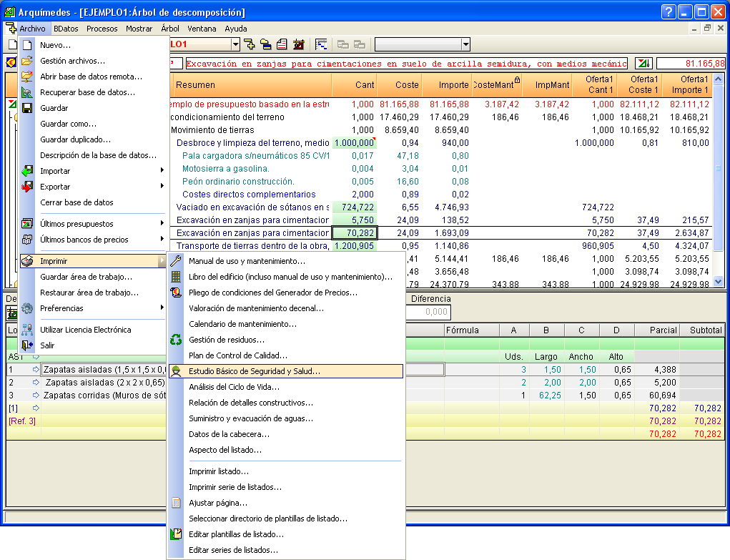The width and height of the screenshot is (730, 560).
Task: Open the EJEMPLO1 database dropdown arrow
Action: (236, 44)
